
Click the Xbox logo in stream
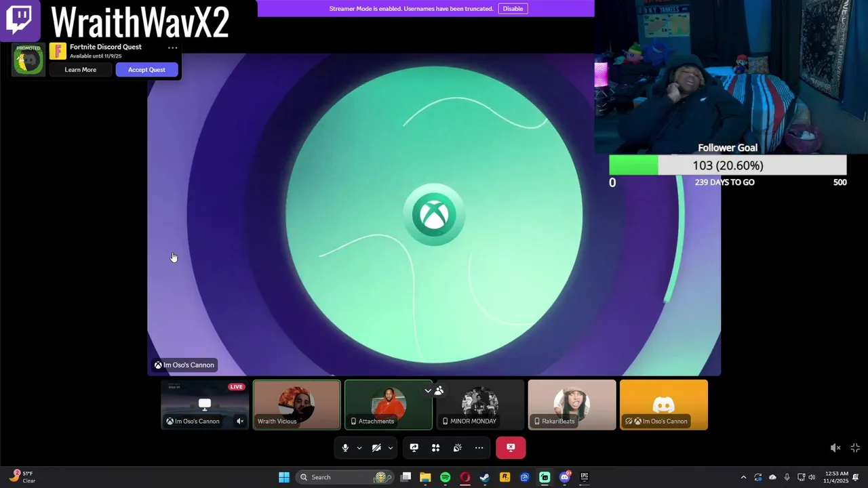434,216
